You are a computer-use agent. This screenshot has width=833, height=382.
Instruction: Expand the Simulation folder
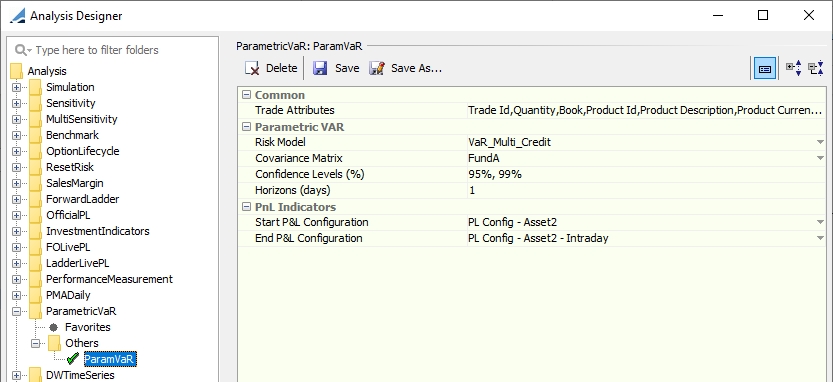pyautogui.click(x=16, y=88)
